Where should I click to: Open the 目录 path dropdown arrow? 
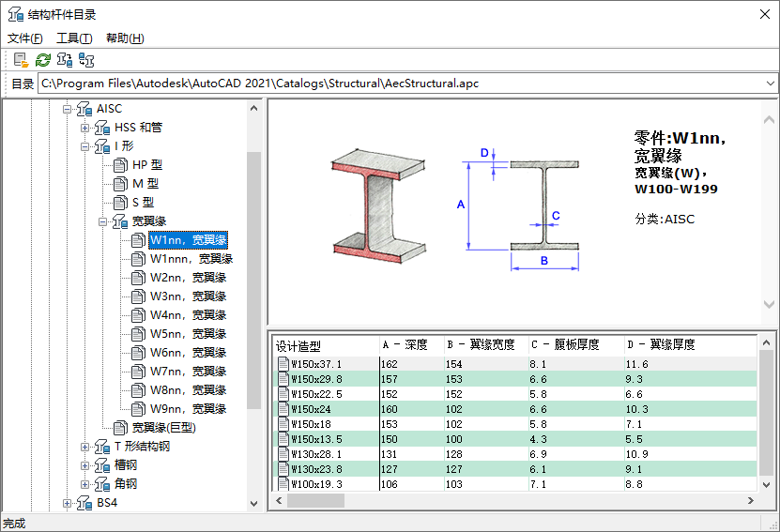pyautogui.click(x=770, y=83)
